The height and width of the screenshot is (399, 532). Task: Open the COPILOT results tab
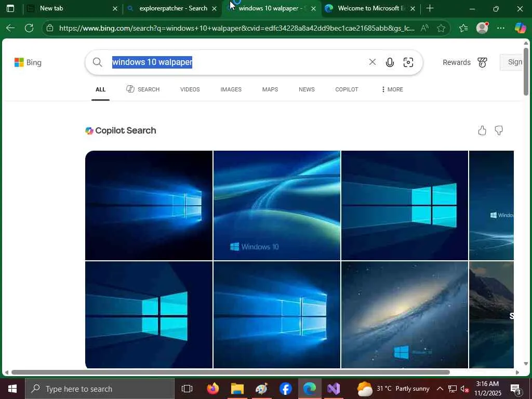click(x=347, y=89)
